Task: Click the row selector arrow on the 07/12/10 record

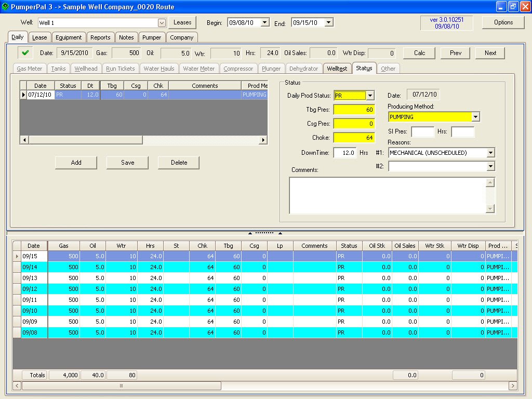Action: [23, 95]
